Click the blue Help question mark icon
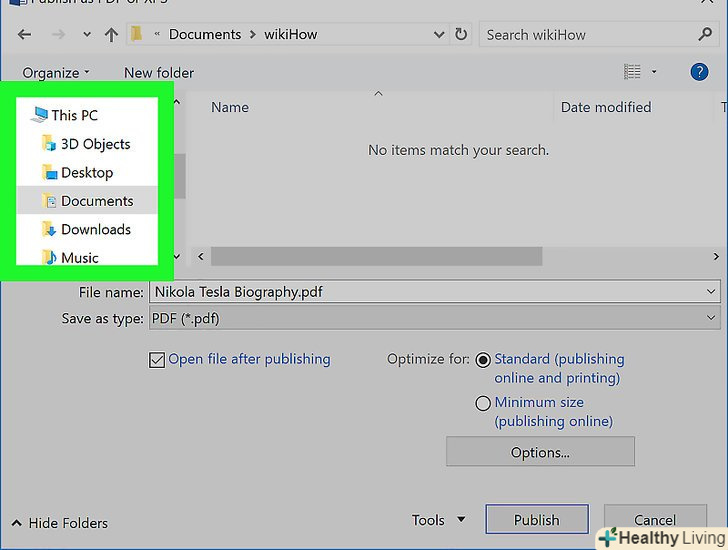The image size is (728, 550). (700, 72)
